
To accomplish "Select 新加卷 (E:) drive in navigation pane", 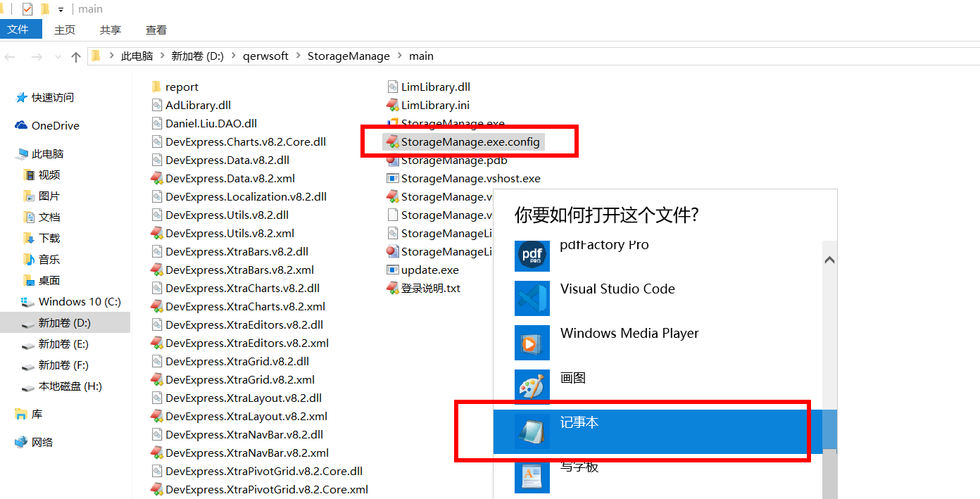I will pos(63,344).
